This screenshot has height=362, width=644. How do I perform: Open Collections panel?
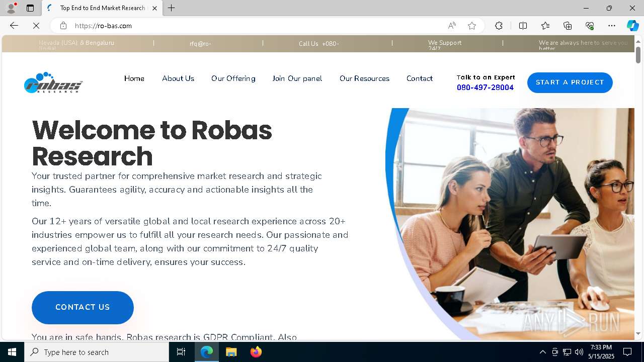[x=568, y=26]
